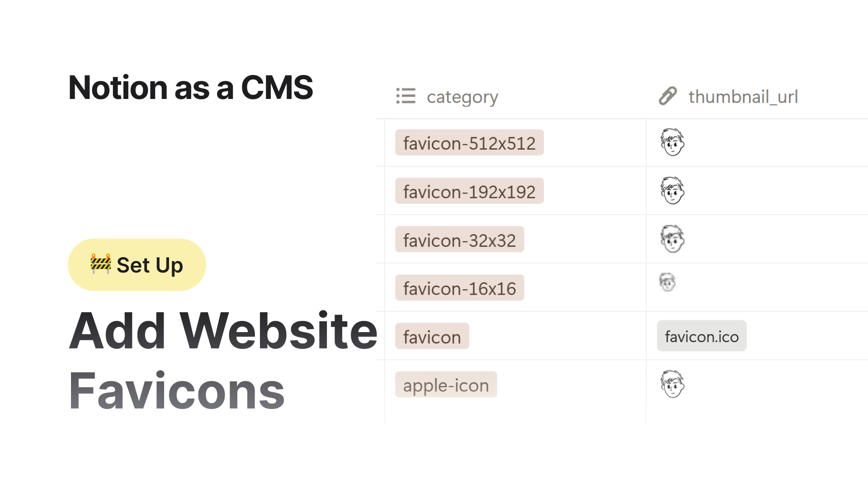Click the list icon beside category header
This screenshot has width=868, height=488.
click(406, 96)
